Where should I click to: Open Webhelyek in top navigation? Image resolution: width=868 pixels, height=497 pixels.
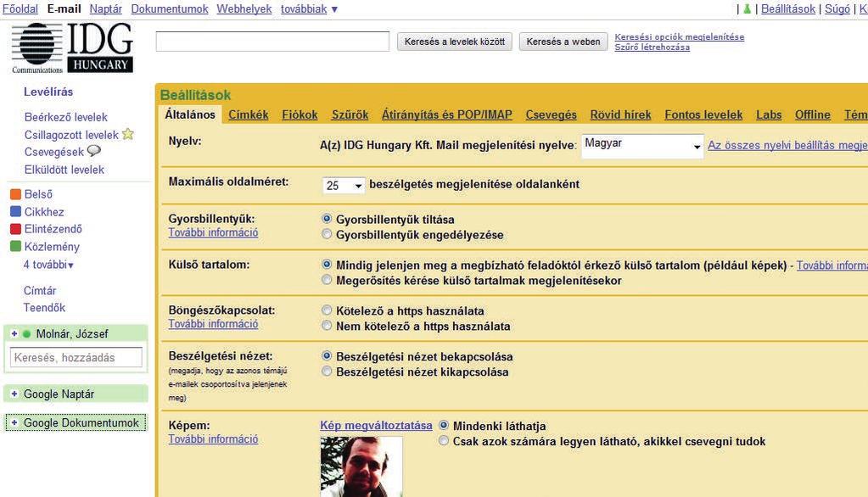[x=244, y=8]
